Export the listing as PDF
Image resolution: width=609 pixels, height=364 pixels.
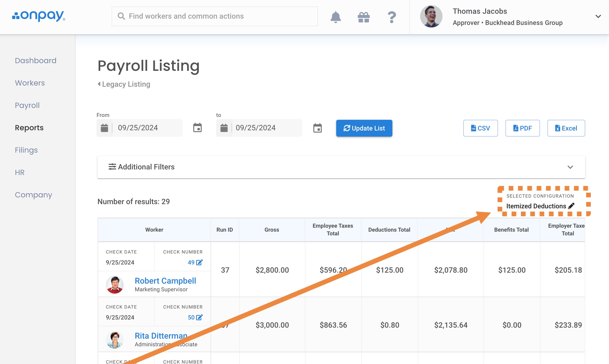[x=522, y=128]
